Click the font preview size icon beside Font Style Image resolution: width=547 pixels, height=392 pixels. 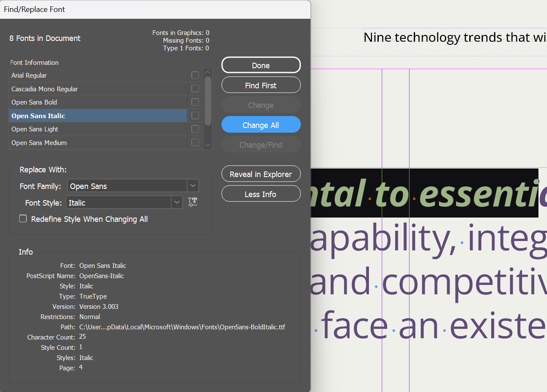192,202
